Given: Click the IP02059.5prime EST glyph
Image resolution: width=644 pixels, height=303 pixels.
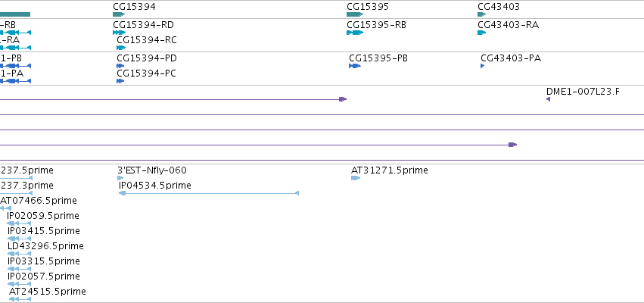Looking at the screenshot, I should [19, 223].
